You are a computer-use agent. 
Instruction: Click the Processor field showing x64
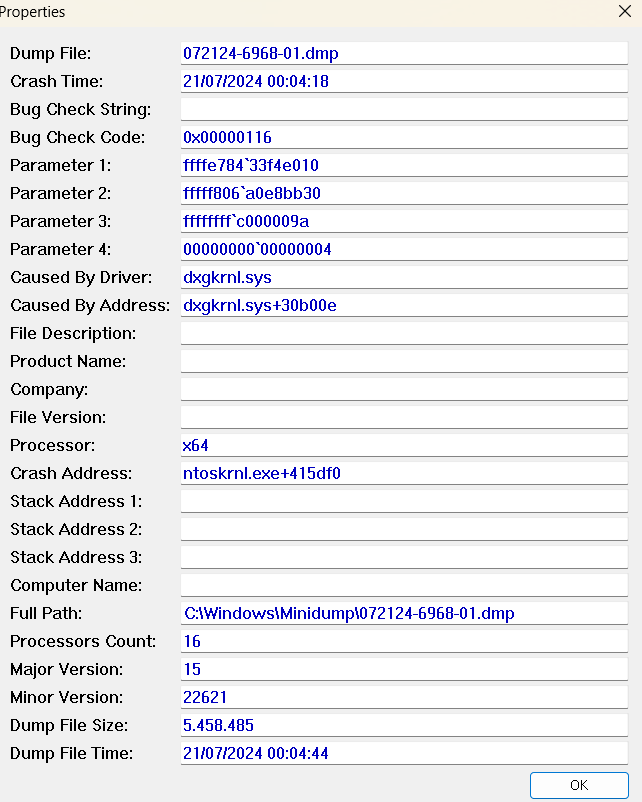(404, 445)
